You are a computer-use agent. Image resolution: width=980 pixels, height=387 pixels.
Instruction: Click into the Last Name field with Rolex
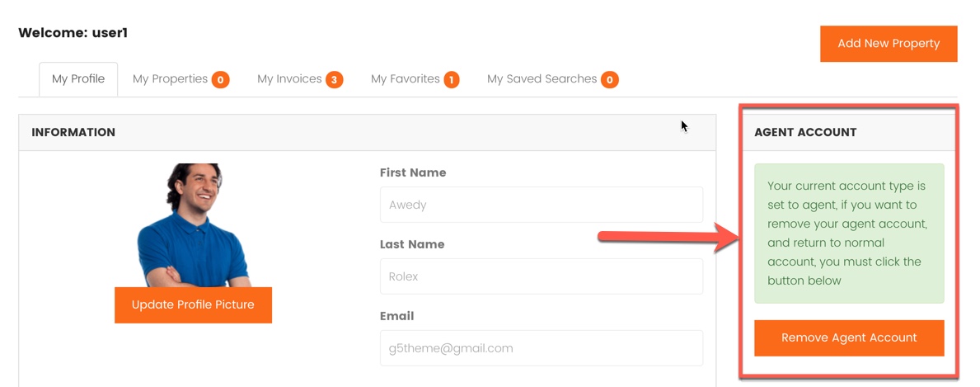tap(542, 276)
